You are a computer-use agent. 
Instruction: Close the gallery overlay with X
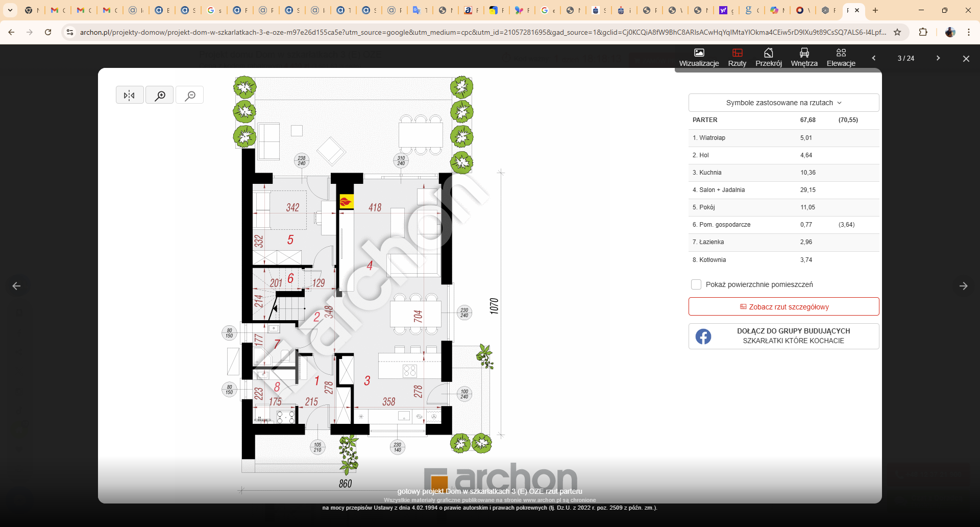966,59
